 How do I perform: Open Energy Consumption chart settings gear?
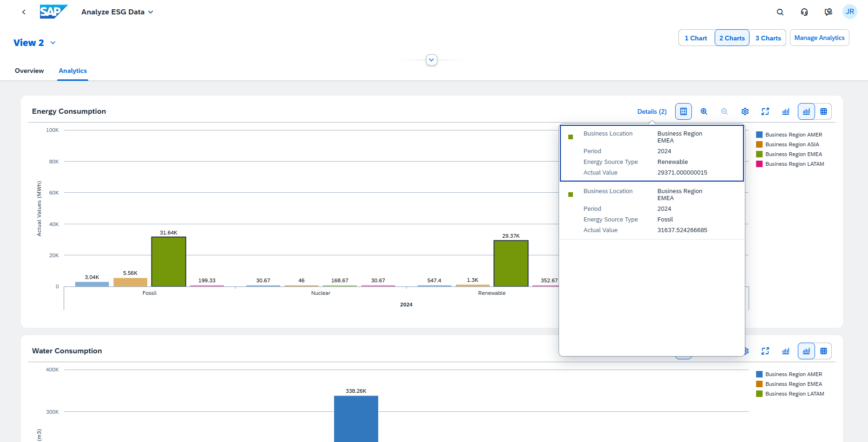(745, 111)
